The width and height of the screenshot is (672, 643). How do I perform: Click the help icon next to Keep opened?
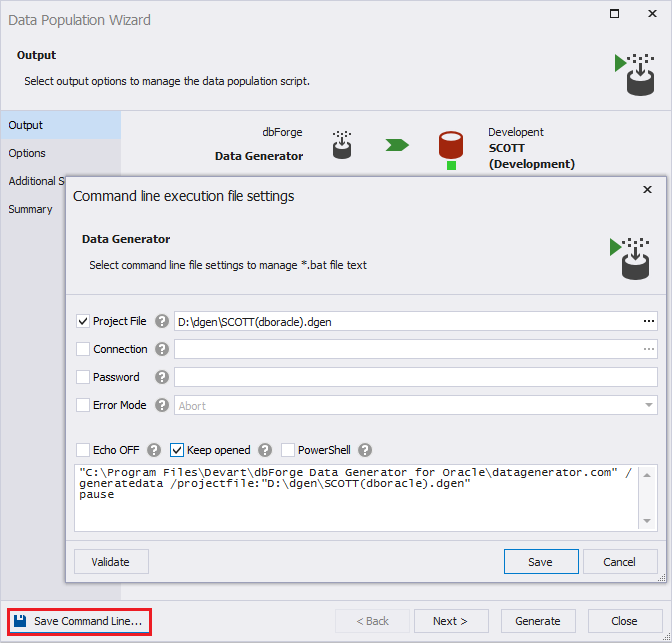coord(265,450)
